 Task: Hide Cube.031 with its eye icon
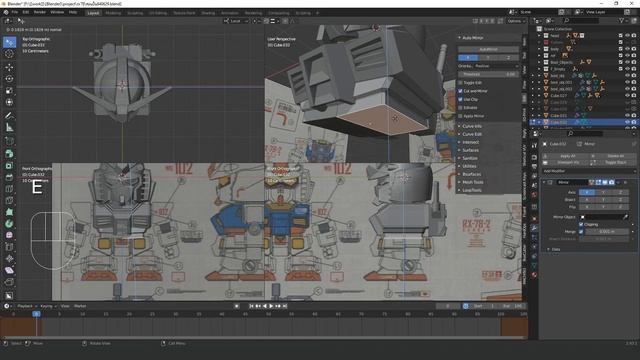[627, 116]
